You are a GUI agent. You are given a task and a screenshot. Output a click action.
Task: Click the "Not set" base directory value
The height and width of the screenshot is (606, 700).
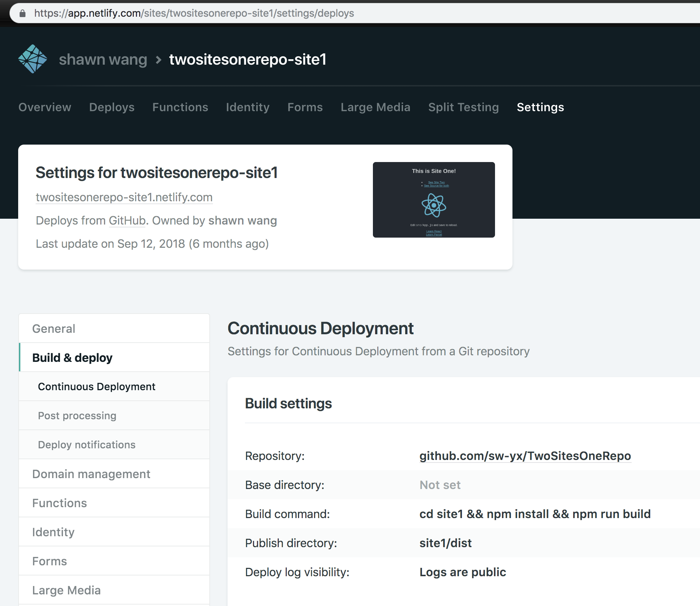[x=440, y=485]
